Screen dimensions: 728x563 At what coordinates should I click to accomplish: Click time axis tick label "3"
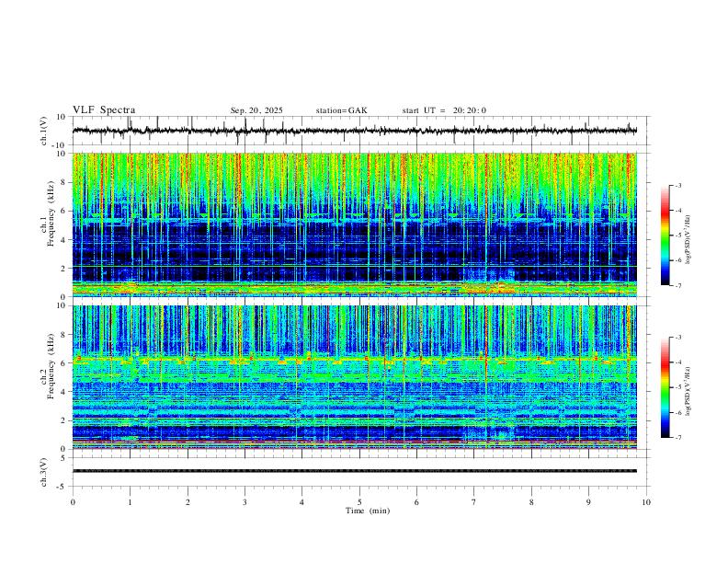(245, 502)
